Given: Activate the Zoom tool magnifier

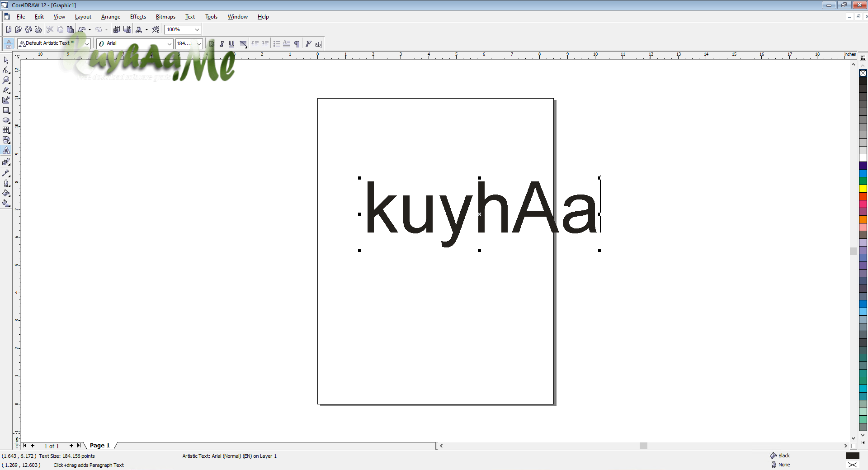Looking at the screenshot, I should [x=6, y=80].
